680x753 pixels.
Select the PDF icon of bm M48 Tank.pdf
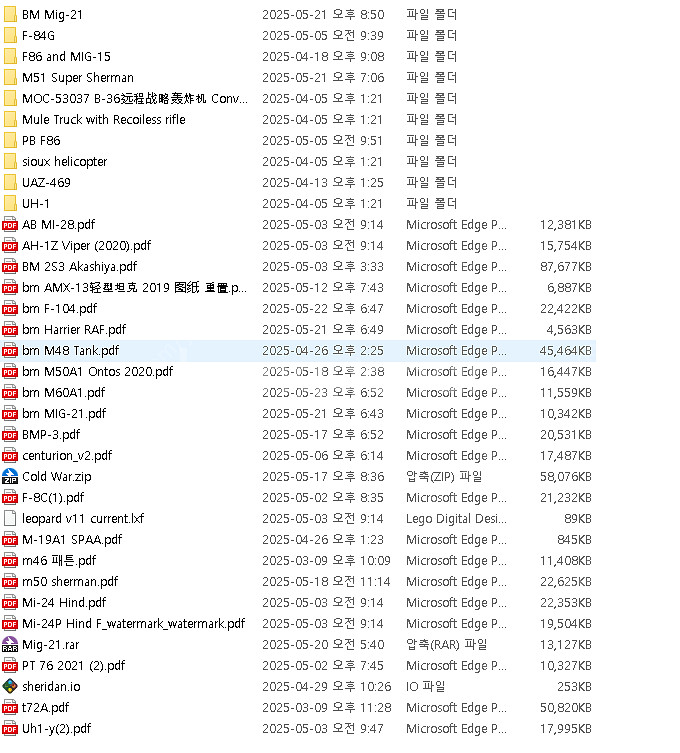point(10,351)
